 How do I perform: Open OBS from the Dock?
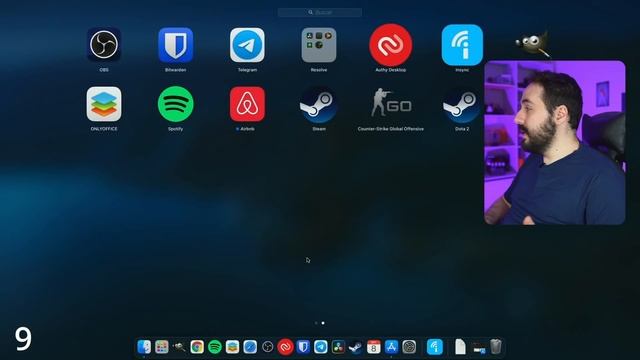click(x=268, y=347)
